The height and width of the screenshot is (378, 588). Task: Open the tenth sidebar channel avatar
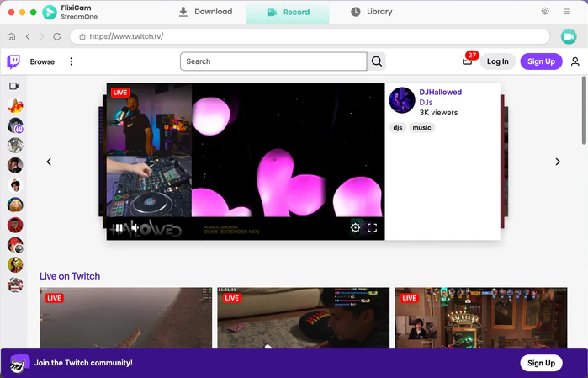tap(15, 285)
